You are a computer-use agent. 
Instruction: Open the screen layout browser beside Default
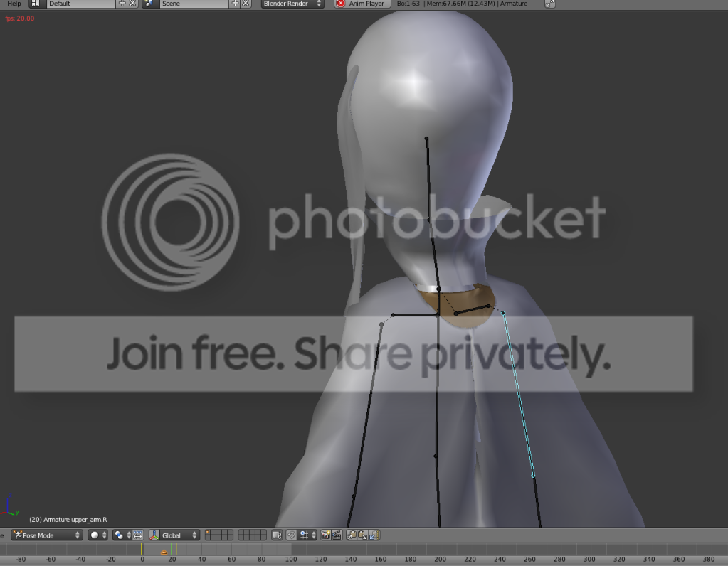pyautogui.click(x=36, y=4)
